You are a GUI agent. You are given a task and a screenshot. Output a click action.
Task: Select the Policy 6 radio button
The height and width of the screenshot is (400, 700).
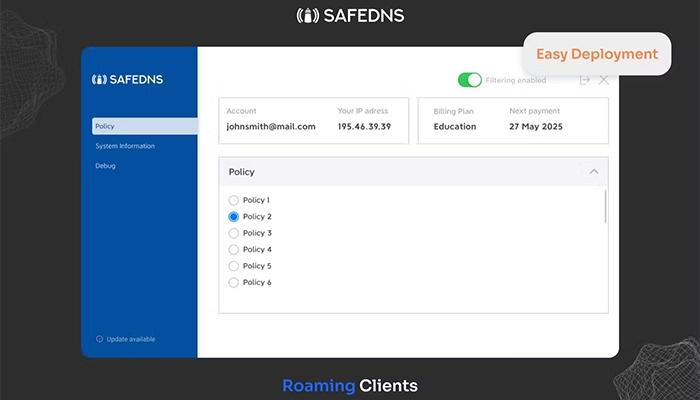click(x=233, y=283)
